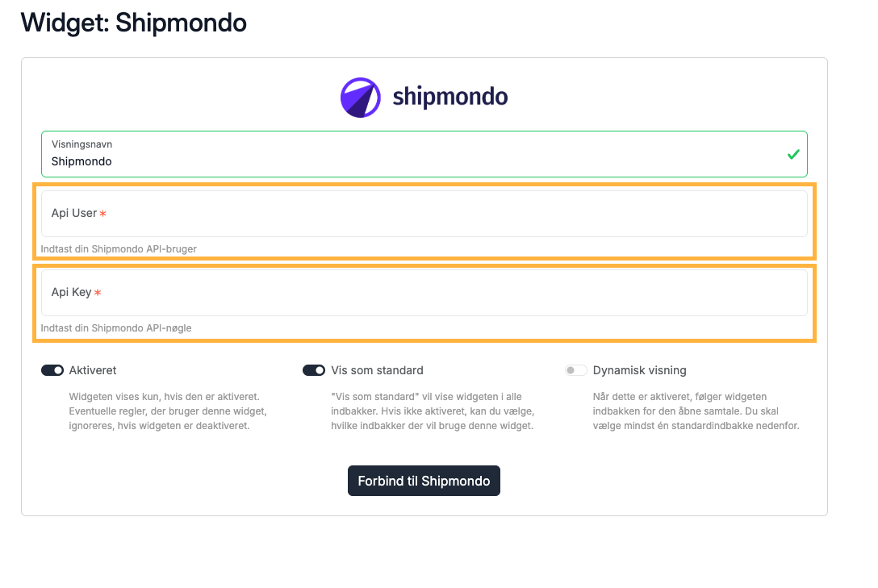Click the red asterisk beside Api Key
Viewport: 878px width, 588px height.
(98, 293)
